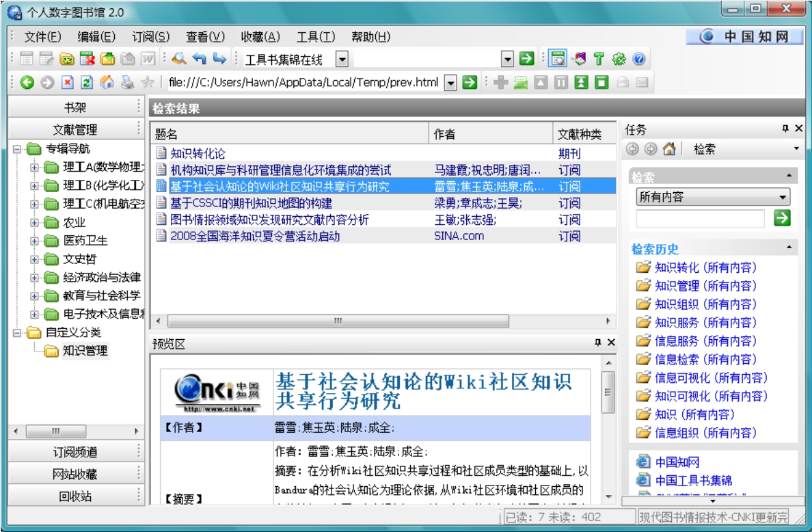Click the results list horizontal scrollbar
812x532 pixels.
coord(338,321)
